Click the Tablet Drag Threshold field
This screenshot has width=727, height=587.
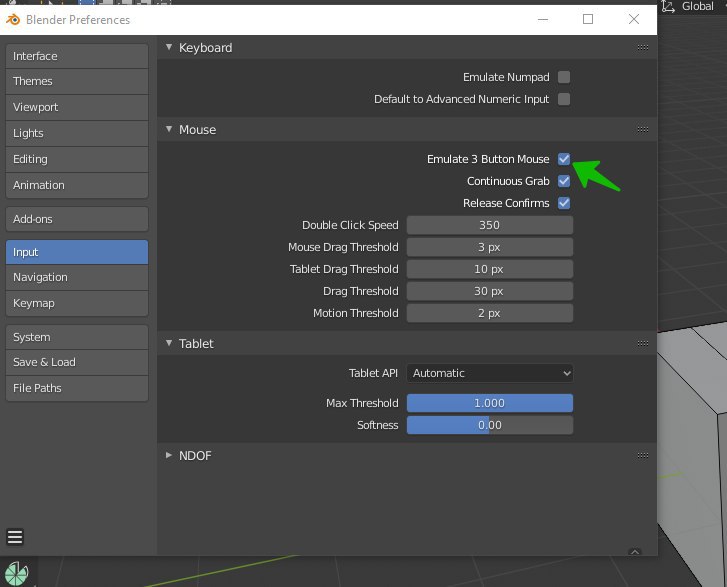coord(490,269)
